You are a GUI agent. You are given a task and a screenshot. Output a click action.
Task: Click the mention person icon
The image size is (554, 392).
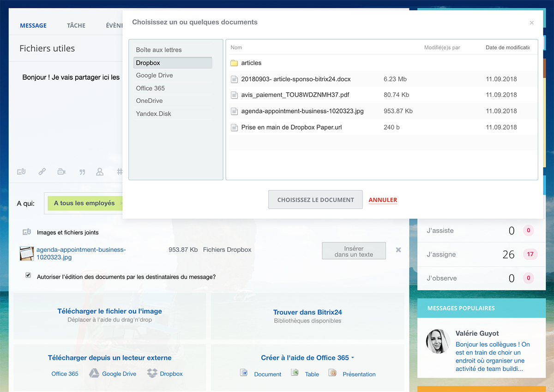pyautogui.click(x=99, y=172)
